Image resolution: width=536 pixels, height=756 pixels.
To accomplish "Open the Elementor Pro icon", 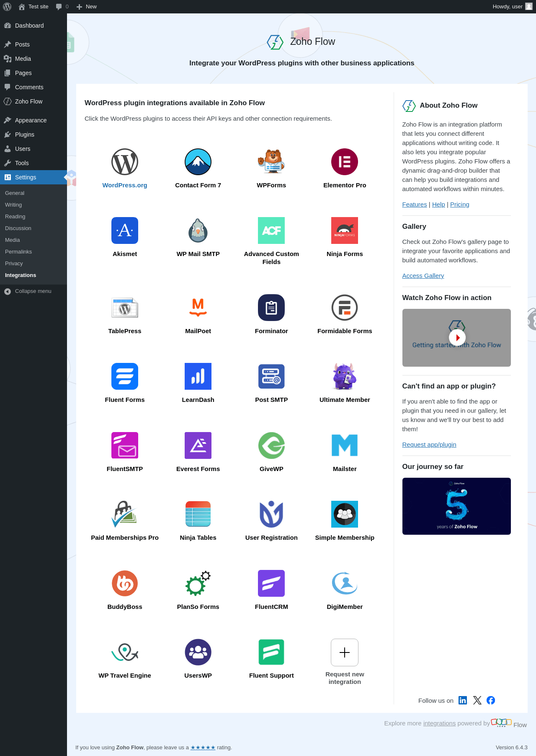I will (x=345, y=162).
